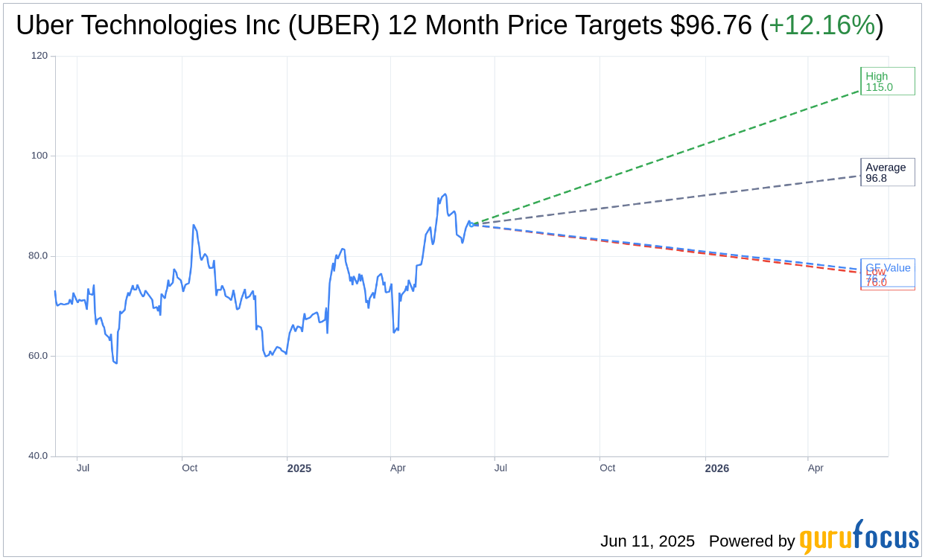Click the gurufocus logo
This screenshot has height=560, width=925.
859,537
